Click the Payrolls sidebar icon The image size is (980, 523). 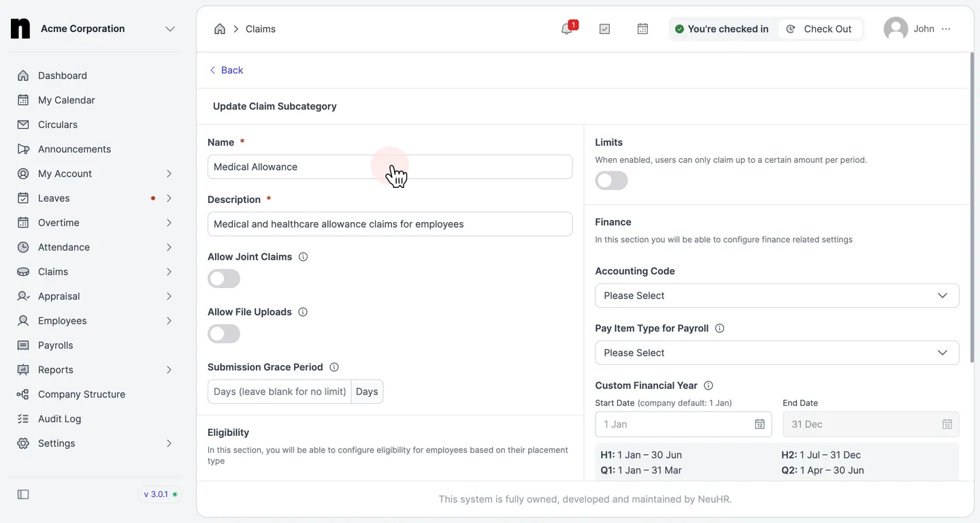point(23,345)
